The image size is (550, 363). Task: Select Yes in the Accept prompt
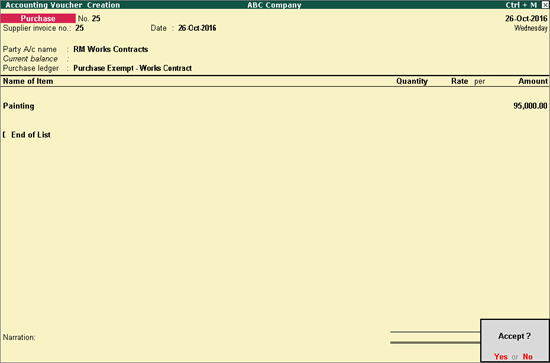tap(501, 356)
